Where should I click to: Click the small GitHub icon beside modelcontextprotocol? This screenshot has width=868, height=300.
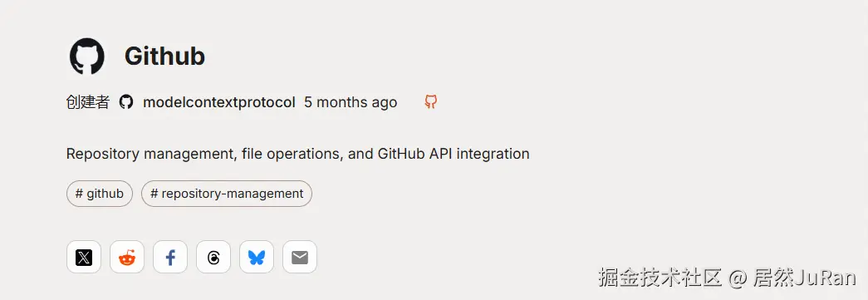(x=126, y=102)
